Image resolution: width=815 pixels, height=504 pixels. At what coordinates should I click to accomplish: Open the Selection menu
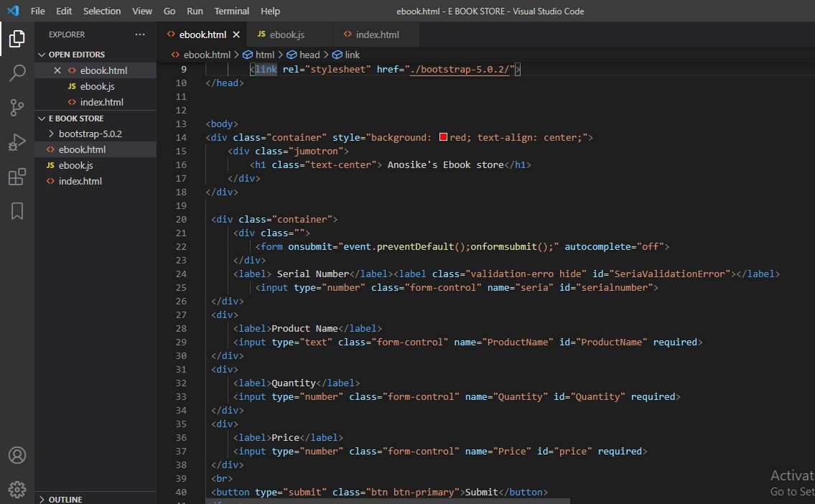tap(102, 11)
